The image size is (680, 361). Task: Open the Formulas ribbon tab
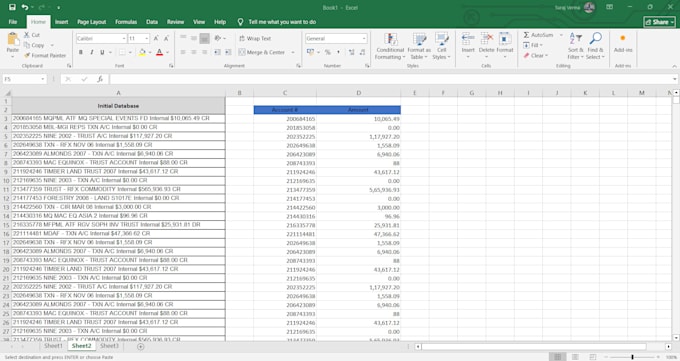click(126, 22)
